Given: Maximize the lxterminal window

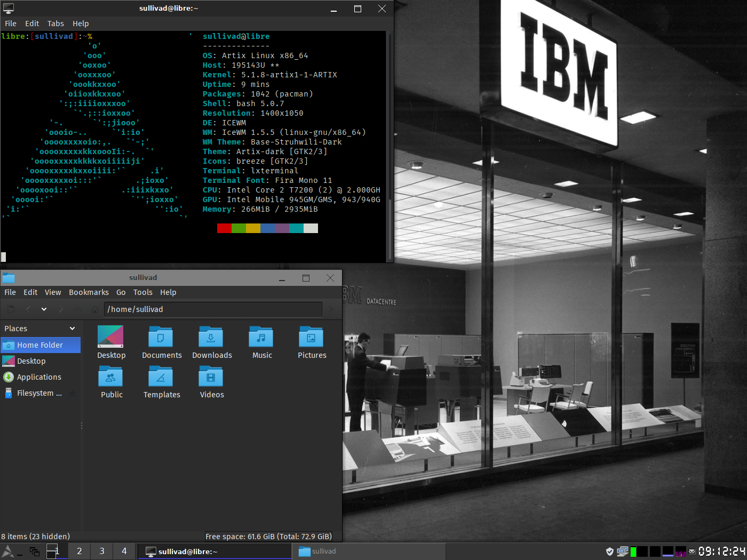Looking at the screenshot, I should pyautogui.click(x=357, y=9).
